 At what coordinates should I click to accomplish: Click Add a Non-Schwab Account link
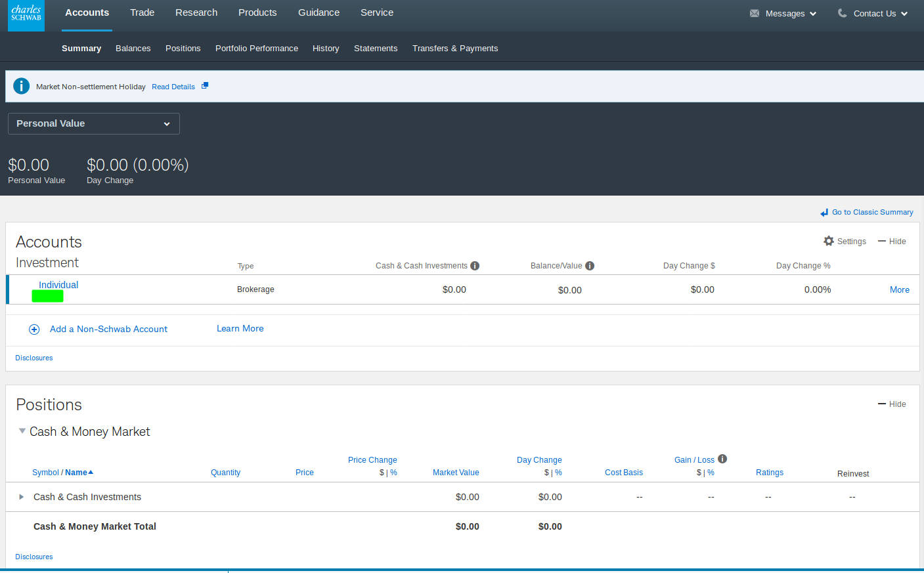tap(108, 329)
